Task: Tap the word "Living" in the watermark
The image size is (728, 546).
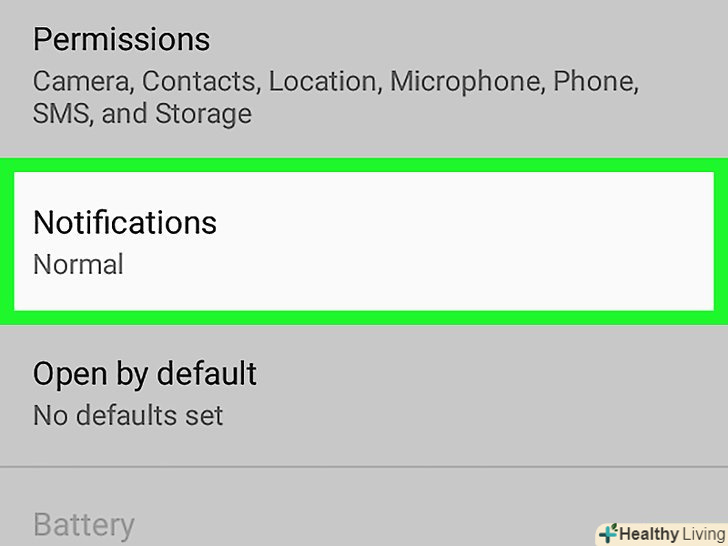Action: tap(698, 534)
